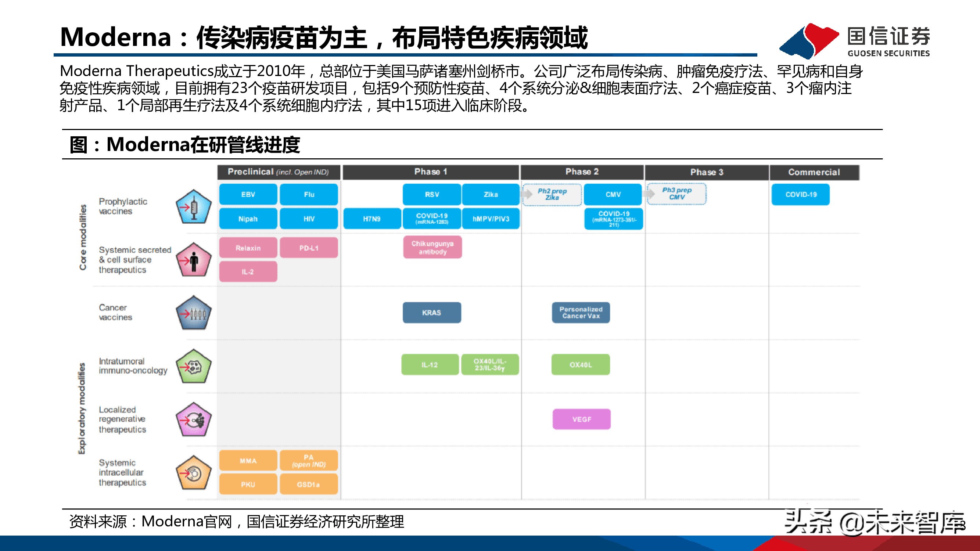Click the Commercial COVID-19 box

(801, 194)
